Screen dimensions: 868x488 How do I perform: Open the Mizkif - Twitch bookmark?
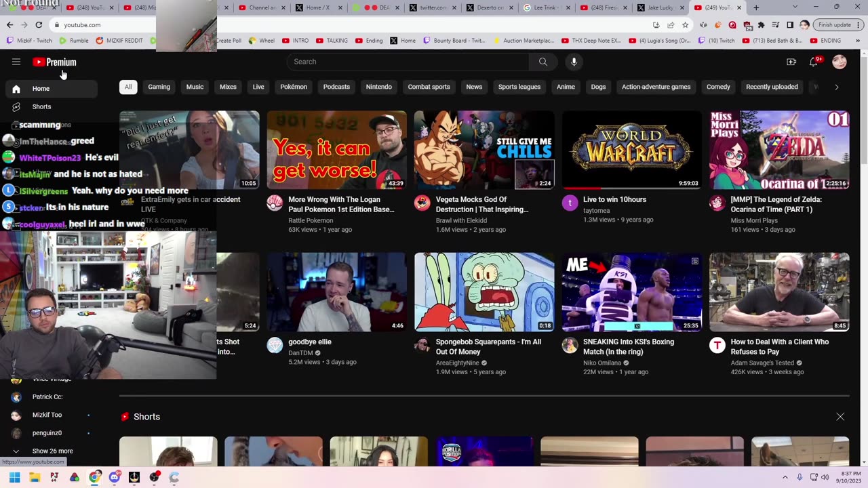tap(29, 41)
